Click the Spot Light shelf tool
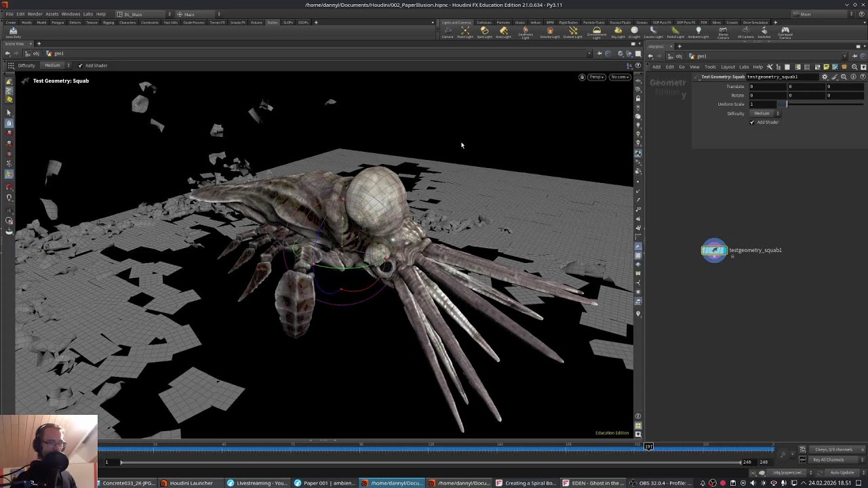The image size is (868, 488). [x=484, y=32]
